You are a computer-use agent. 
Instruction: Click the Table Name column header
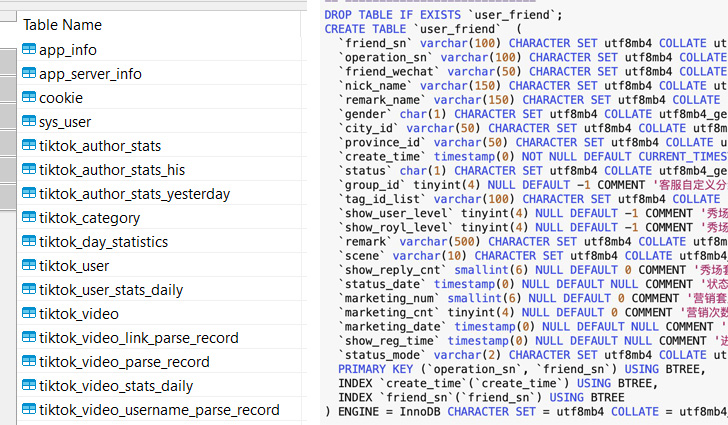(x=62, y=25)
